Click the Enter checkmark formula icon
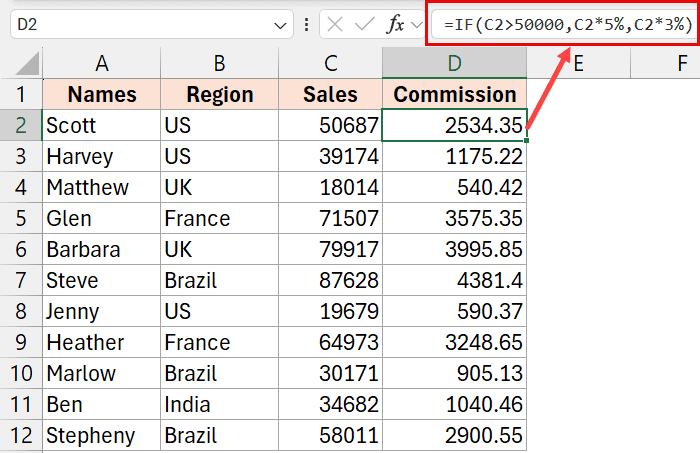This screenshot has height=453, width=700. 364,24
